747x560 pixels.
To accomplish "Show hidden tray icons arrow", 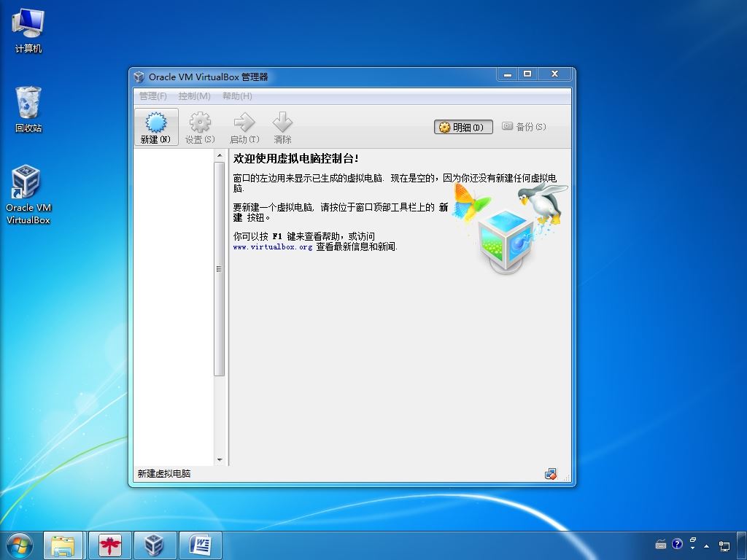I will [706, 545].
